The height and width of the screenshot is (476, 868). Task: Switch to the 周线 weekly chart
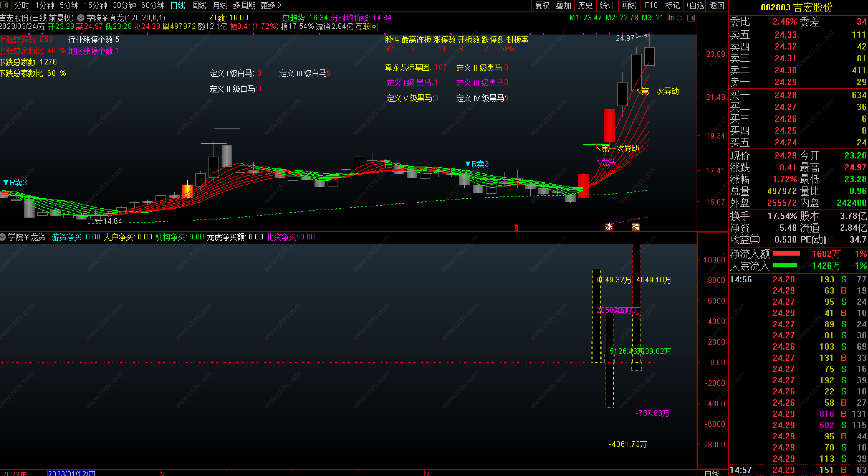(199, 5)
